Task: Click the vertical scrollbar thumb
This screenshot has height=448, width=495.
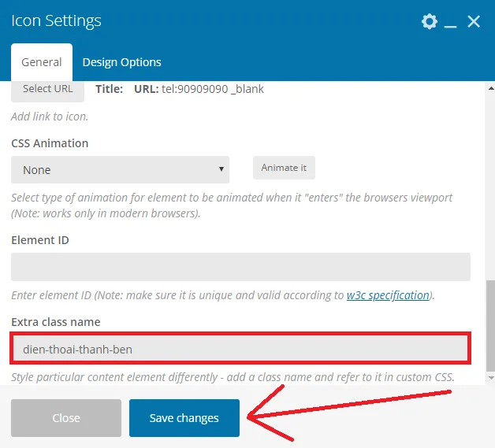Action: (491, 325)
